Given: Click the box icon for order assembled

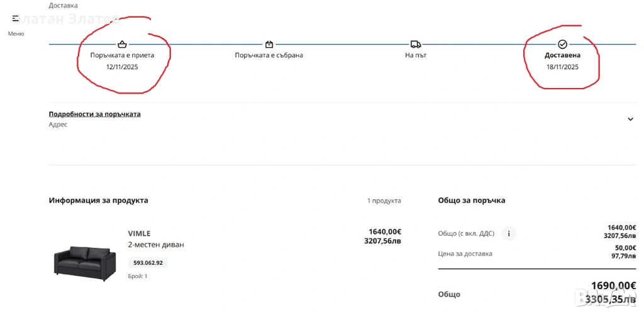Looking at the screenshot, I should point(269,45).
